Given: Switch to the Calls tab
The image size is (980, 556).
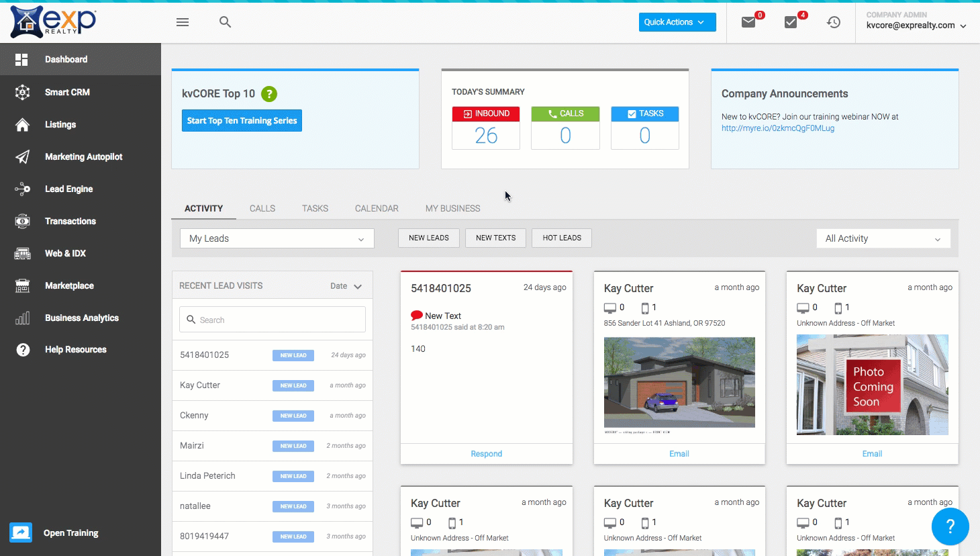Looking at the screenshot, I should (x=262, y=209).
